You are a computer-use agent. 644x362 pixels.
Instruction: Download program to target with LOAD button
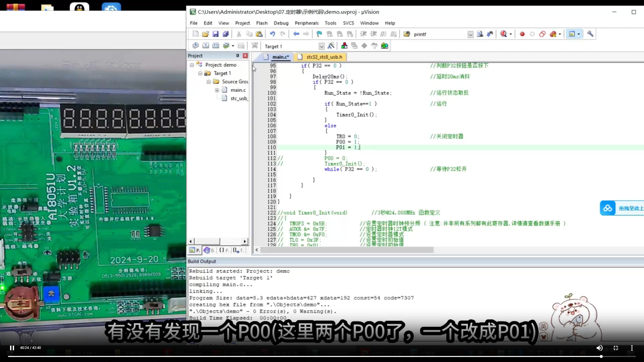254,46
